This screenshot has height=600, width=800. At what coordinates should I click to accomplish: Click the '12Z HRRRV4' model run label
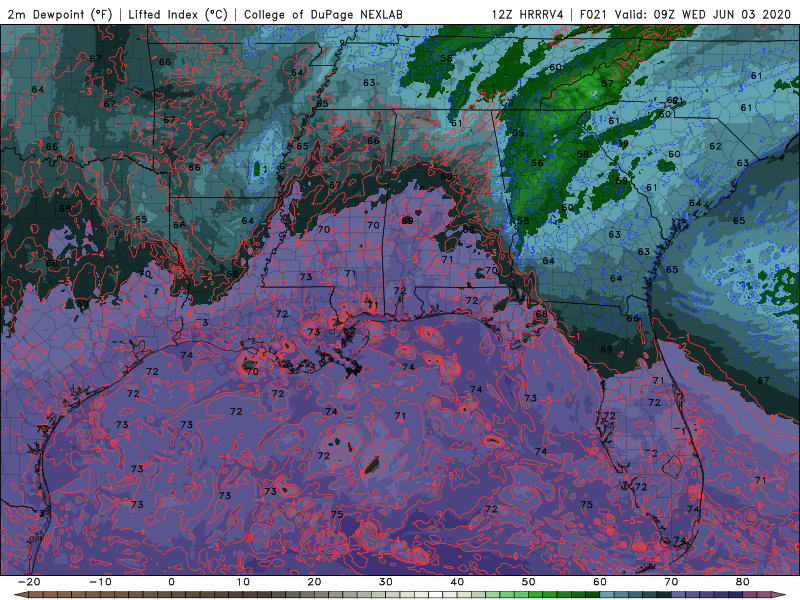pos(528,14)
